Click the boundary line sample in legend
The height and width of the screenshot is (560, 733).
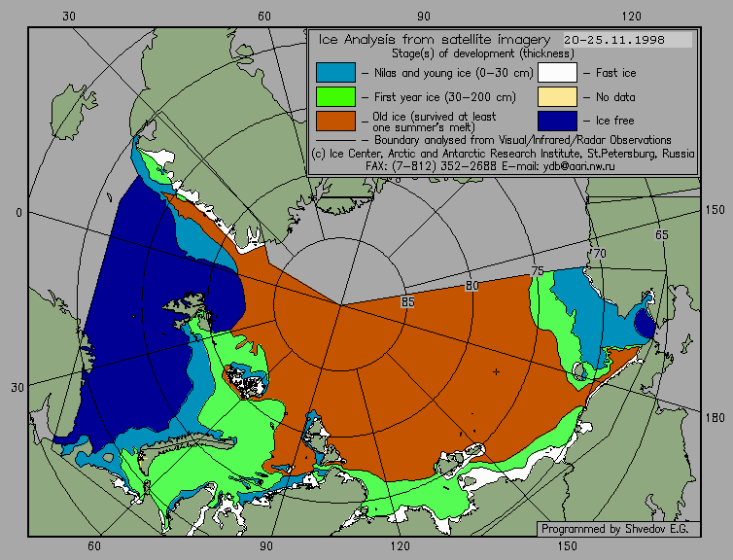(x=335, y=140)
